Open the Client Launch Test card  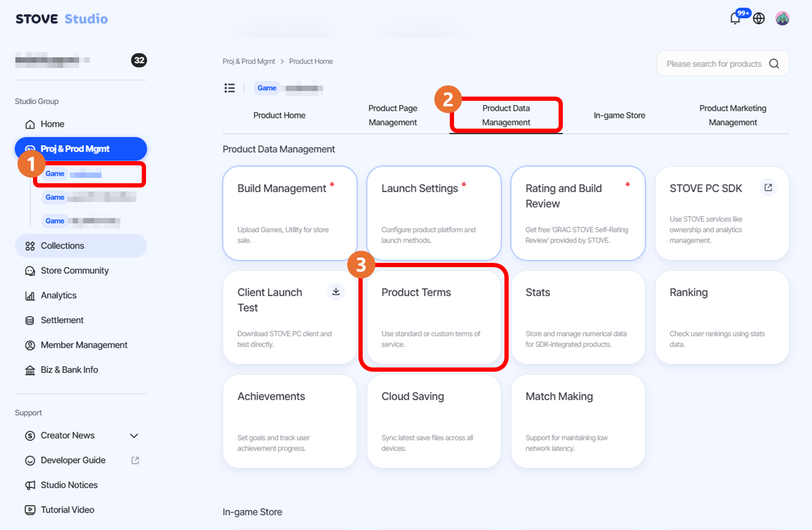[x=290, y=317]
